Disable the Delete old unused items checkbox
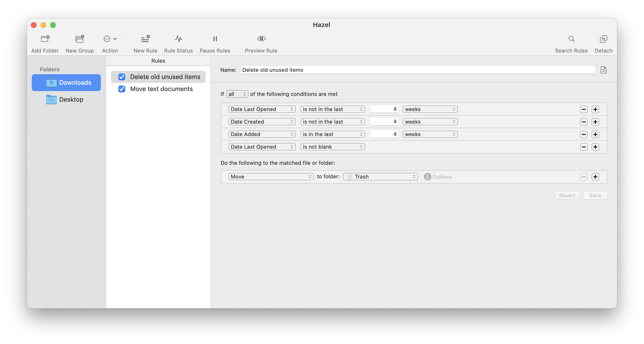The image size is (644, 344). point(122,77)
